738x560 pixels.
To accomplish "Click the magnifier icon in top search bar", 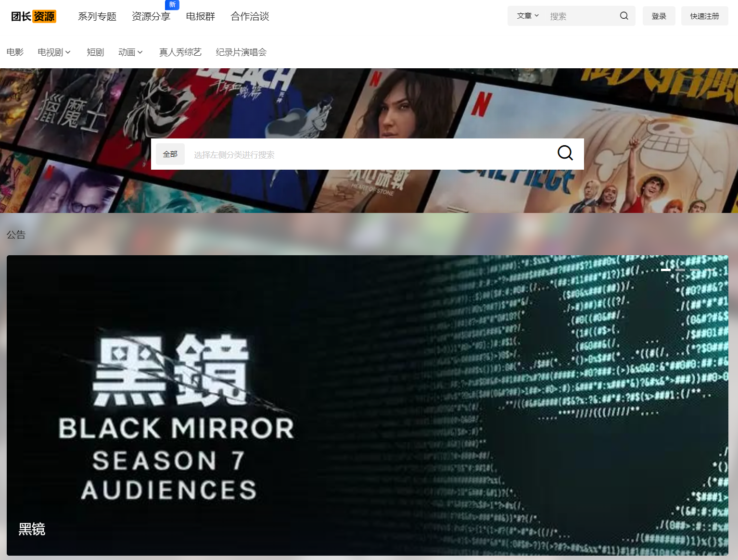I will tap(624, 16).
